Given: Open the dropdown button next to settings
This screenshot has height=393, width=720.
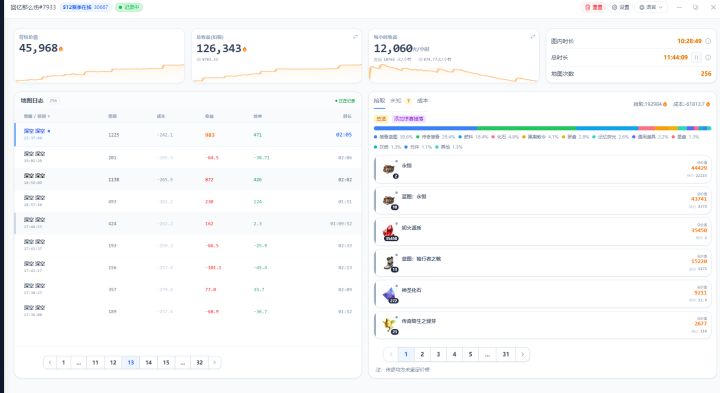Looking at the screenshot, I should pos(651,7).
